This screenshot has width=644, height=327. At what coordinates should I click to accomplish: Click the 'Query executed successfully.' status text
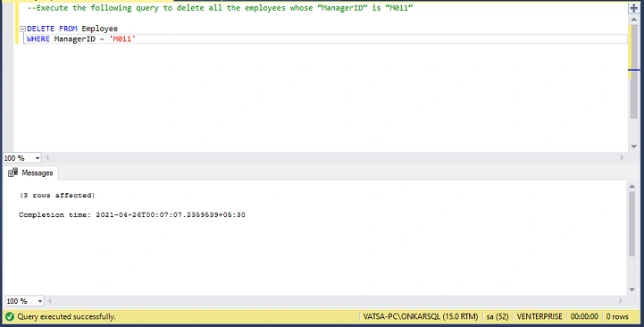66,317
